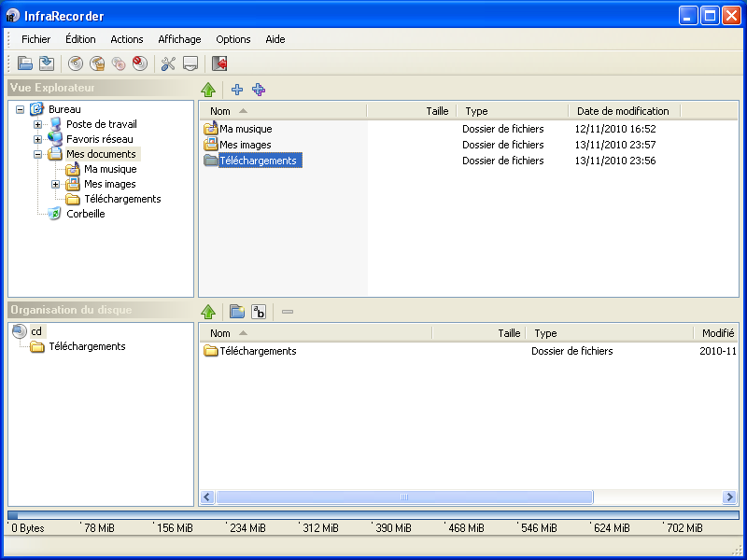Click the rename 'ab' icon in disc toolbar
This screenshot has height=560, width=747.
[x=260, y=312]
